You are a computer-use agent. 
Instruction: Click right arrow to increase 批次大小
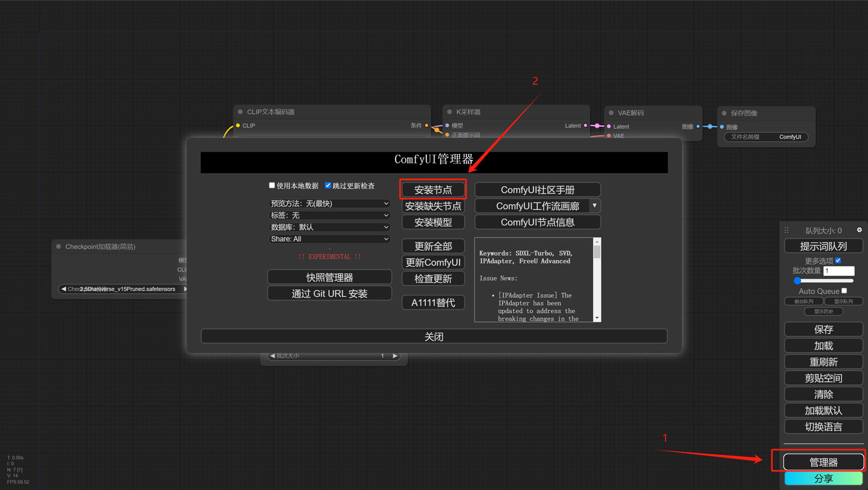[395, 356]
